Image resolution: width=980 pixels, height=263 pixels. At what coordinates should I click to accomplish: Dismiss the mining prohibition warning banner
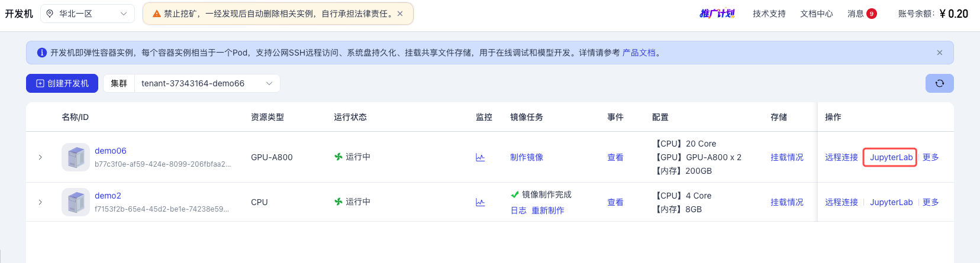pos(400,14)
